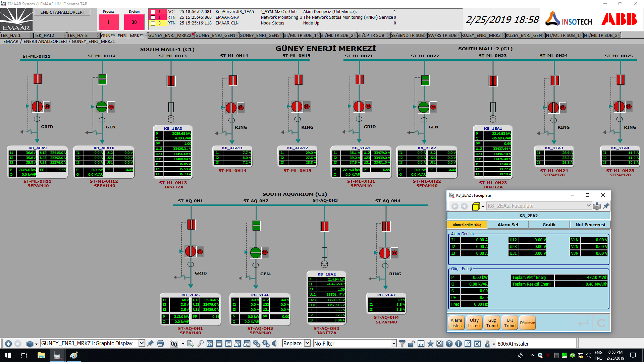Click the filter funnel icon
Image resolution: width=644 pixels, height=362 pixels.
pos(402,344)
